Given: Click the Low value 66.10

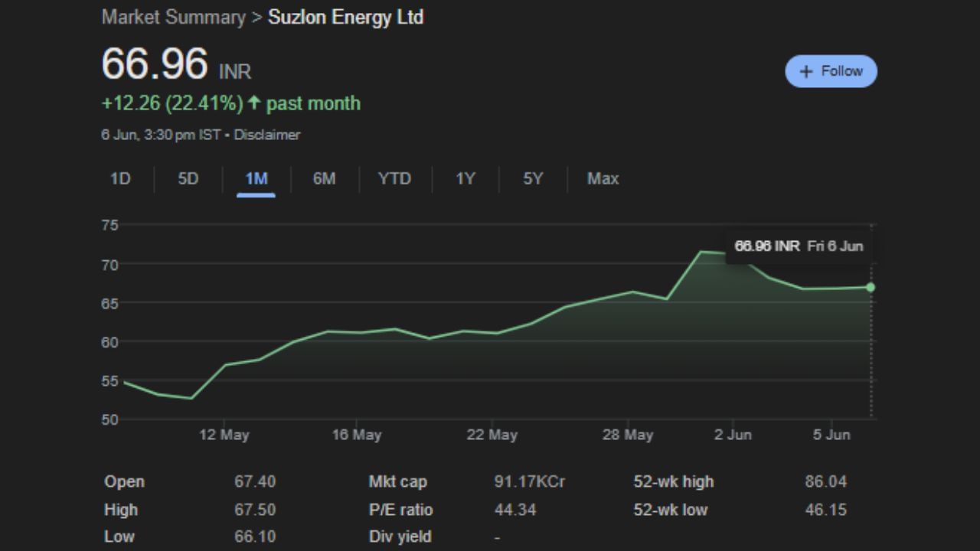Looking at the screenshot, I should pos(255,537).
